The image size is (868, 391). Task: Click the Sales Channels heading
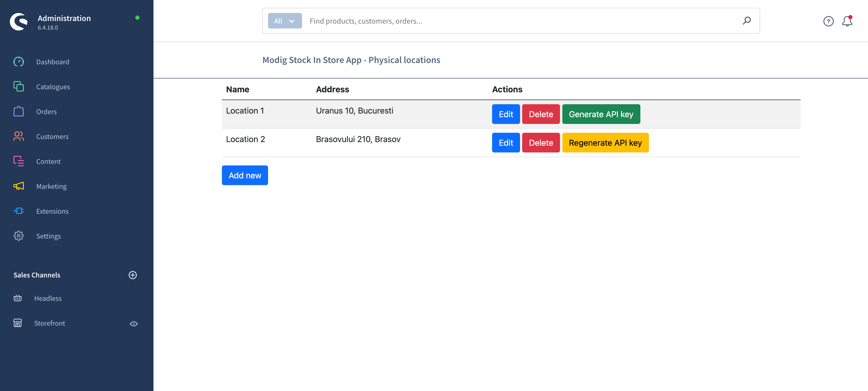click(37, 275)
